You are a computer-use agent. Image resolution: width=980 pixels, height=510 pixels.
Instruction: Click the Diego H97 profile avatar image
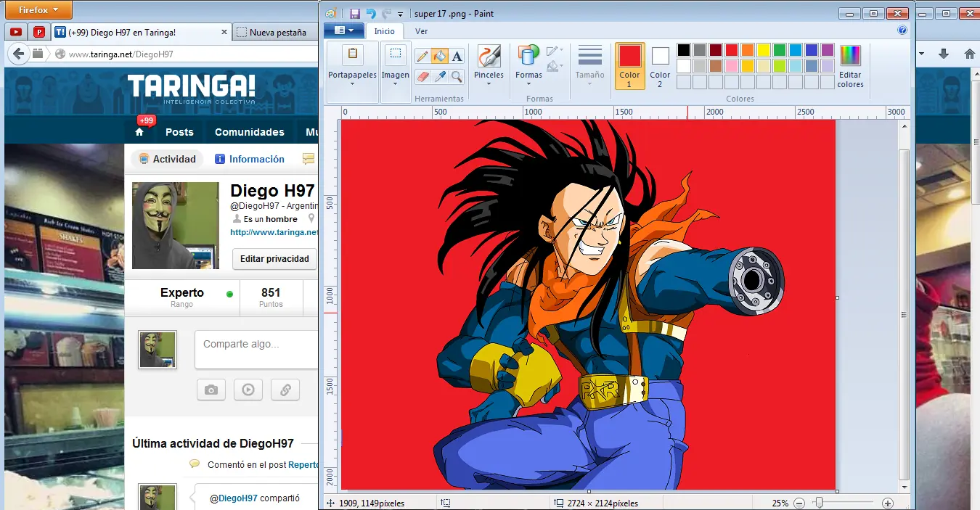(176, 226)
